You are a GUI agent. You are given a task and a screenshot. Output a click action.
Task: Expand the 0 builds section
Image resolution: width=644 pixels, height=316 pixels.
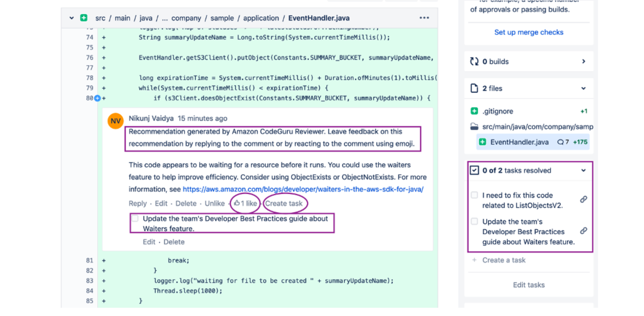click(x=583, y=62)
